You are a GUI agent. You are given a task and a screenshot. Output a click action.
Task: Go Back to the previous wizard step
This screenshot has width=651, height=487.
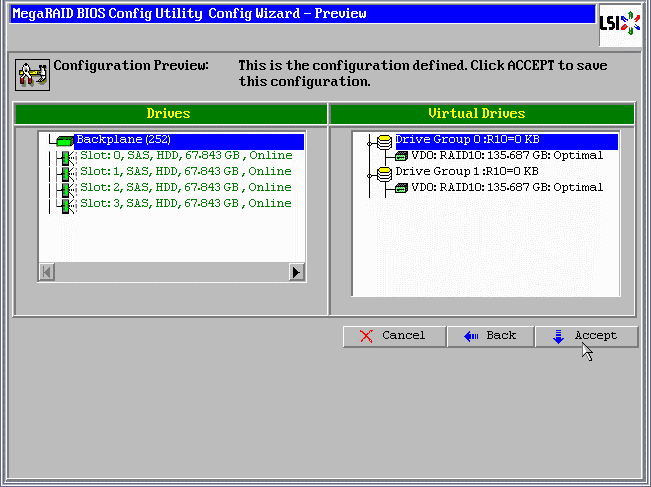point(490,336)
